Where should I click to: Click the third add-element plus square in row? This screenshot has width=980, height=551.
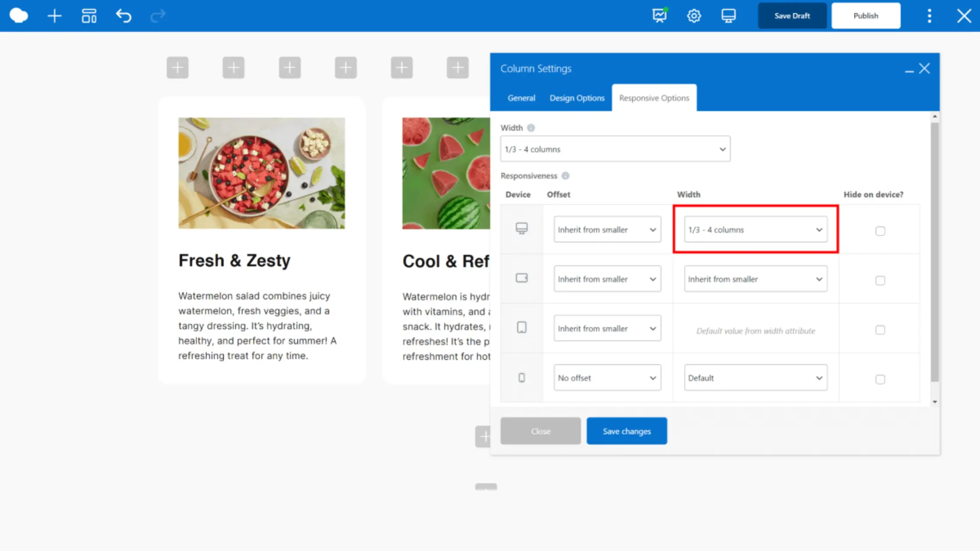[x=290, y=68]
